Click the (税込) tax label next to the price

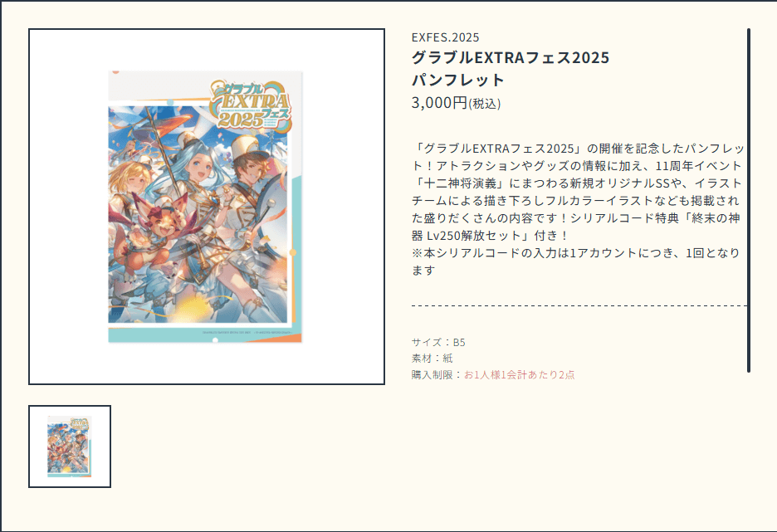click(485, 104)
